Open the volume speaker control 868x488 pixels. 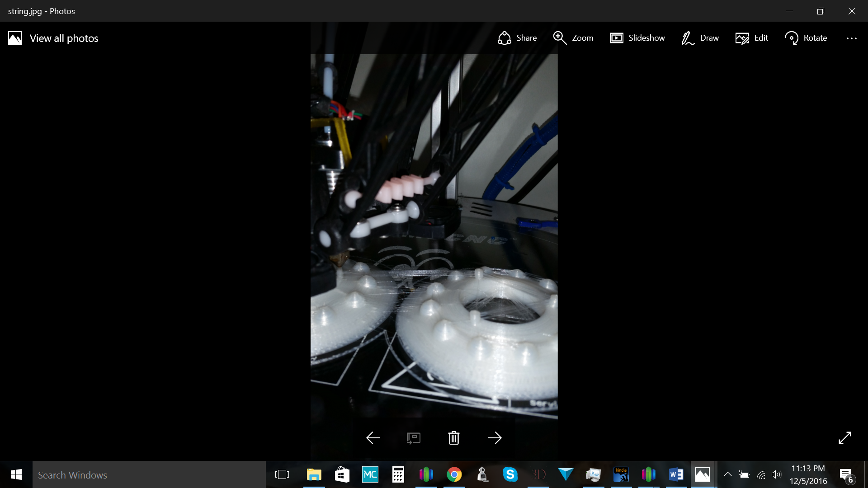pos(776,474)
